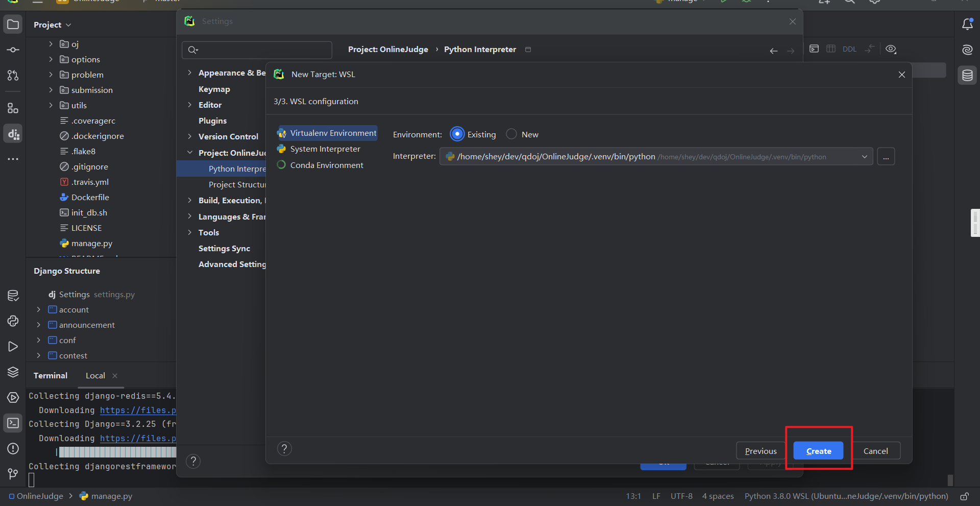Viewport: 980px width, 506px height.
Task: Open the Commit tool window icon
Action: (13, 50)
